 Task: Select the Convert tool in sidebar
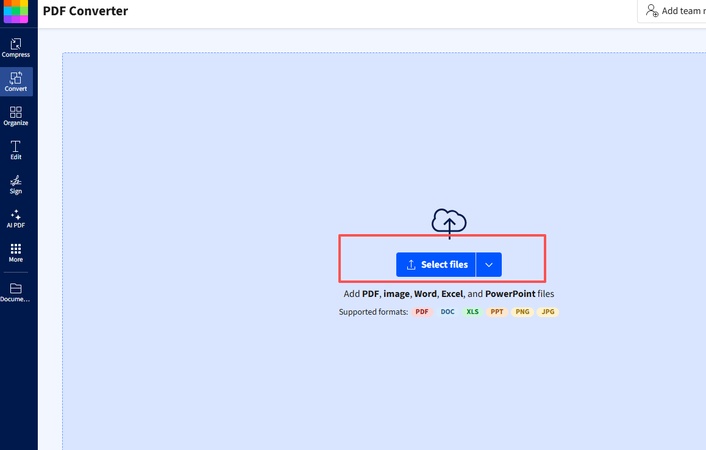click(16, 82)
